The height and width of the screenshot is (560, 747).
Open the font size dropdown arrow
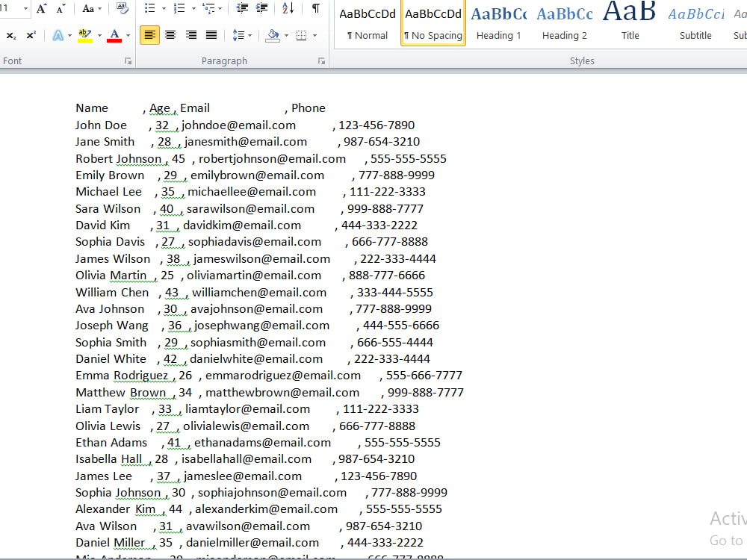[25, 8]
